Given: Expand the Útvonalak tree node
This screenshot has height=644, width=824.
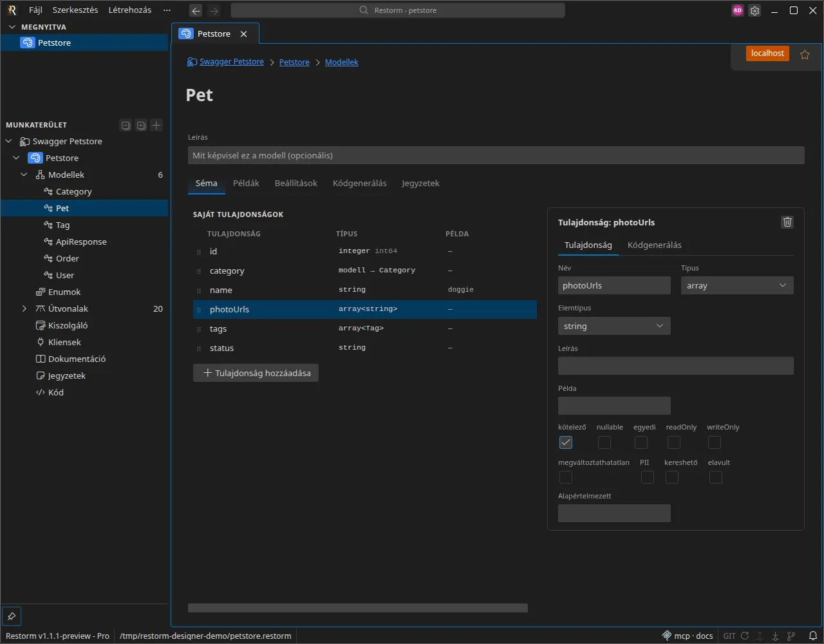Looking at the screenshot, I should 24,308.
